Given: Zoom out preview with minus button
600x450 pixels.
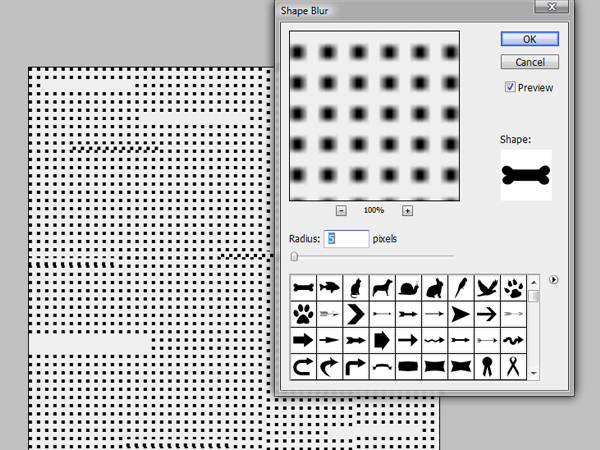Looking at the screenshot, I should [x=341, y=210].
